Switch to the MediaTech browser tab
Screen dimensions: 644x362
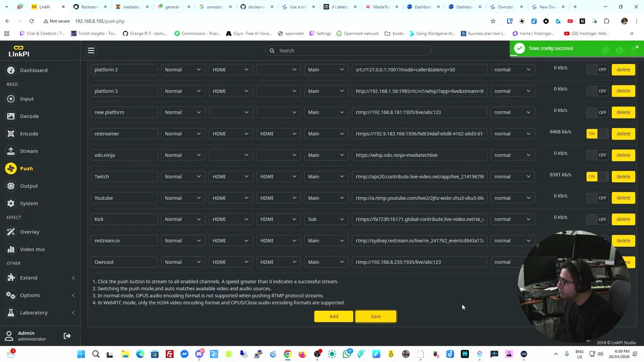click(381, 7)
